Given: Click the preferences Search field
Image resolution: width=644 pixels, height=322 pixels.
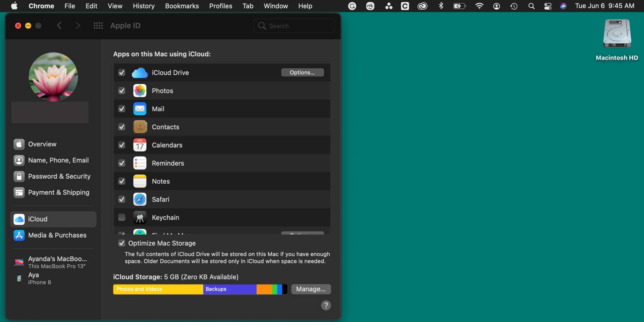Looking at the screenshot, I should (294, 26).
